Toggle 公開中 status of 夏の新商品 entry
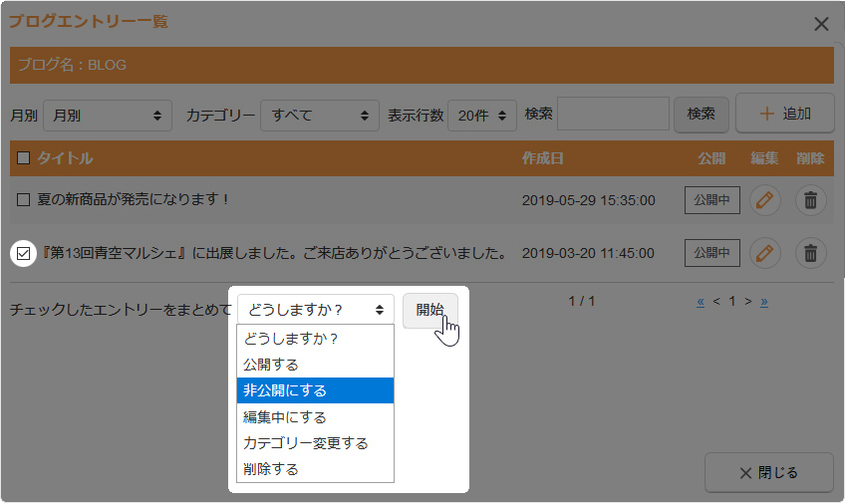 pyautogui.click(x=711, y=200)
